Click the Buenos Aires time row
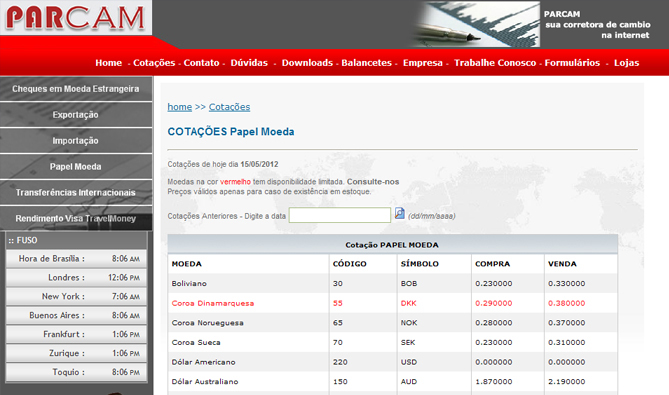 [76, 316]
